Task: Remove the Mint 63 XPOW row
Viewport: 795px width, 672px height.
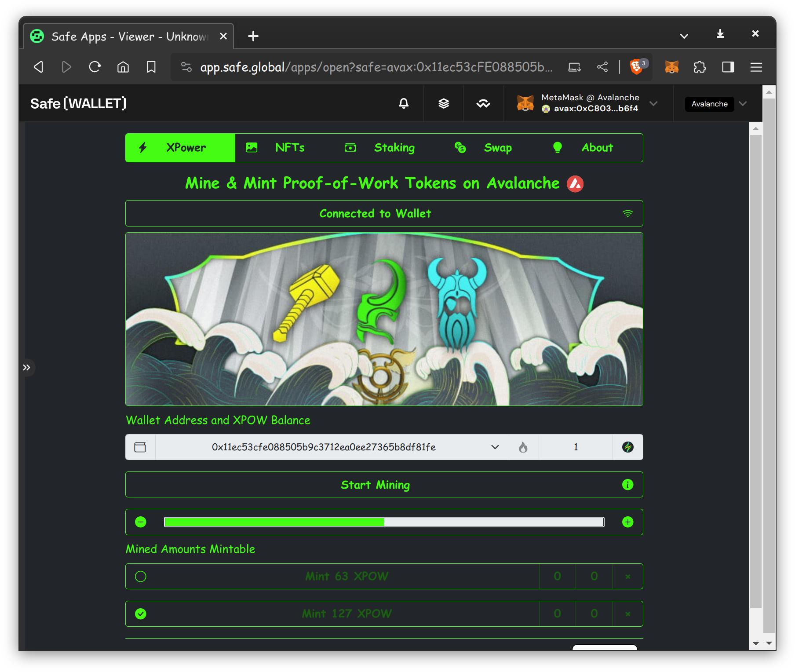Action: point(628,577)
